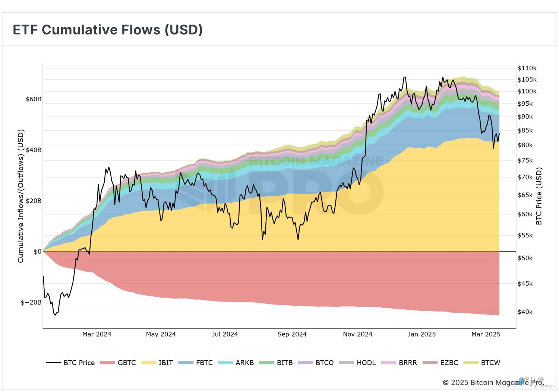
Task: Click the black BTC Price line swatch
Action: [53, 363]
